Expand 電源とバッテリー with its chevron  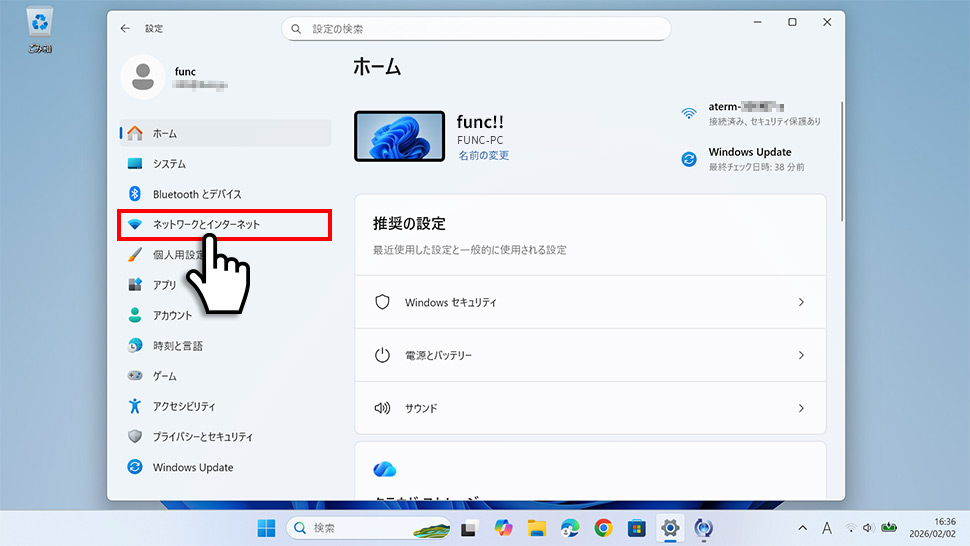(x=801, y=355)
